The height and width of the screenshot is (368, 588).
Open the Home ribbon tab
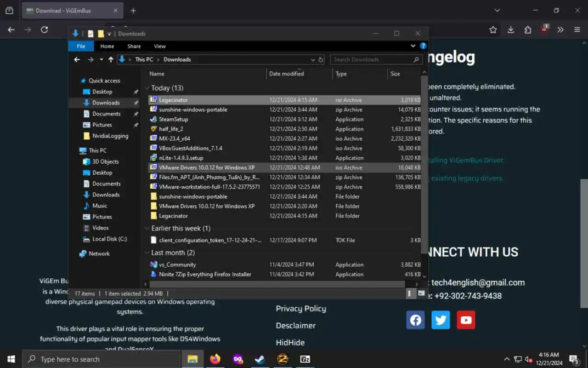pyautogui.click(x=107, y=46)
